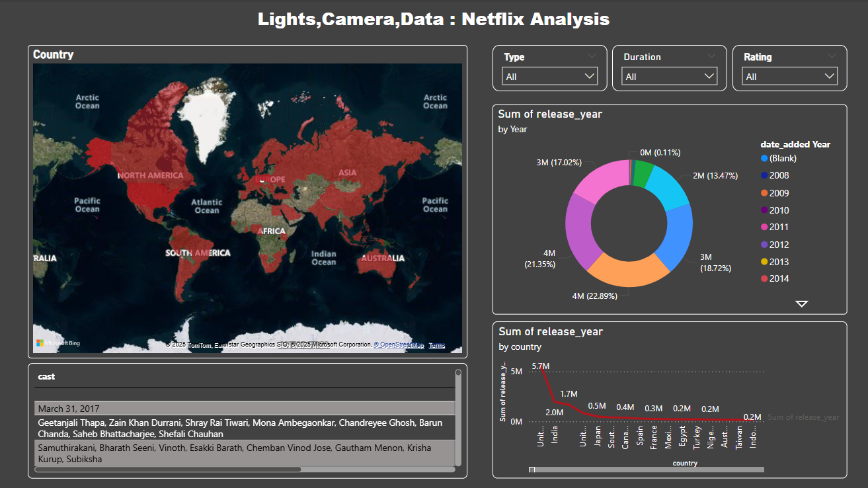Select the Samuthirakani cast row
The image size is (868, 488).
pyautogui.click(x=245, y=453)
